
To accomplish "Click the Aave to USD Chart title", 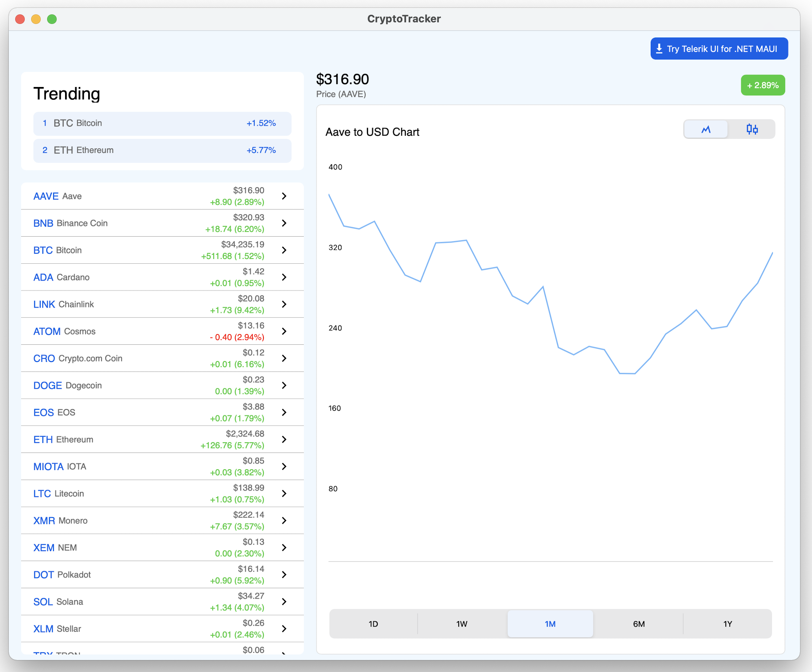I will (372, 132).
